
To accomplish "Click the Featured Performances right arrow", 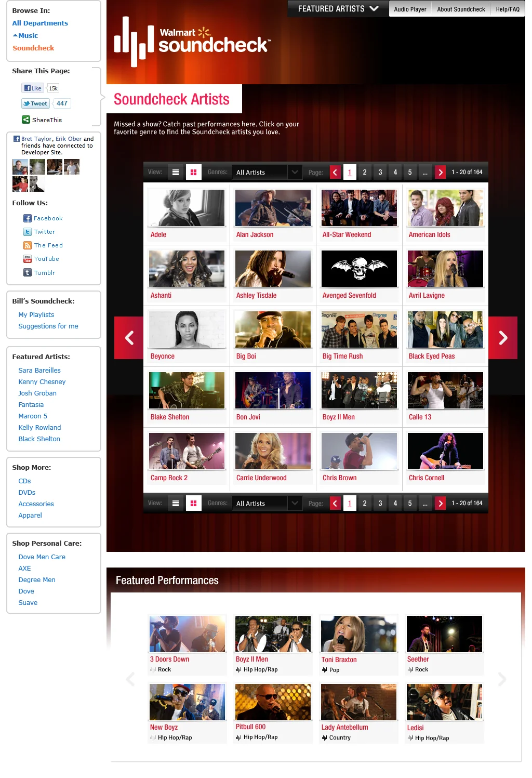I will pyautogui.click(x=502, y=679).
